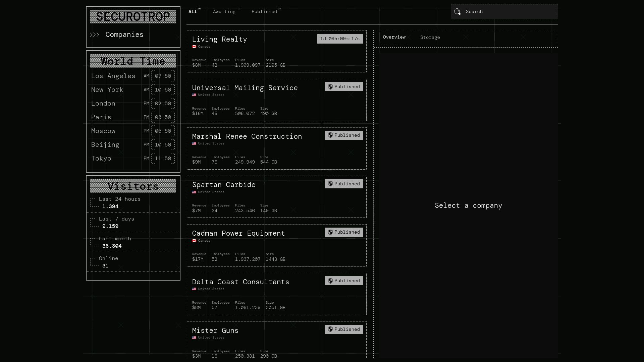This screenshot has height=362, width=644.
Task: Open Companies in the sidebar
Action: click(x=124, y=35)
